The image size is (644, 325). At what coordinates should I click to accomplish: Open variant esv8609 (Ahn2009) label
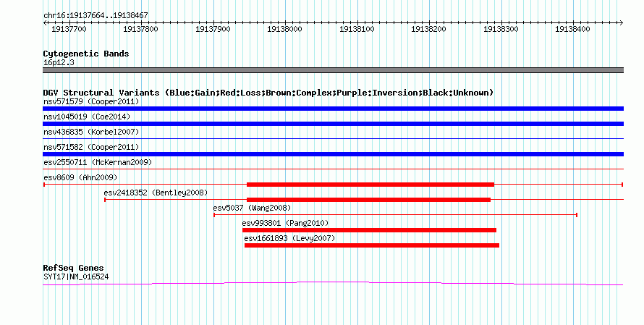pyautogui.click(x=80, y=177)
